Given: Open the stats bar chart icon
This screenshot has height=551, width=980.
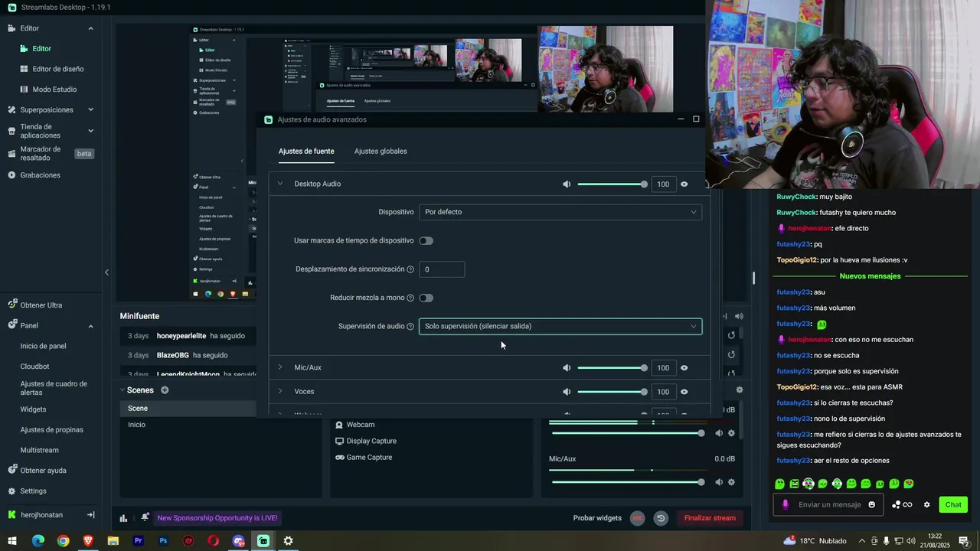Looking at the screenshot, I should [123, 518].
